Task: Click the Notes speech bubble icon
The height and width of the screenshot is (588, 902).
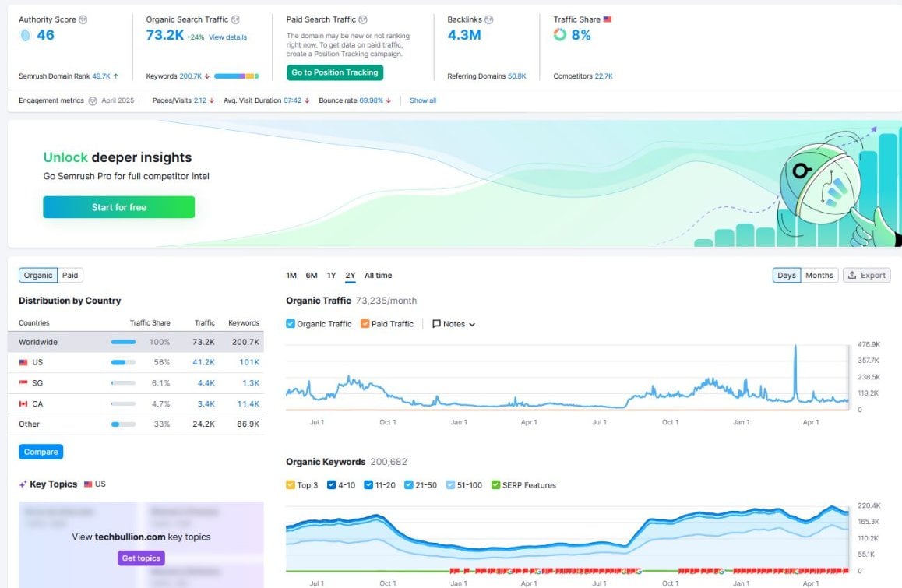Action: coord(437,324)
